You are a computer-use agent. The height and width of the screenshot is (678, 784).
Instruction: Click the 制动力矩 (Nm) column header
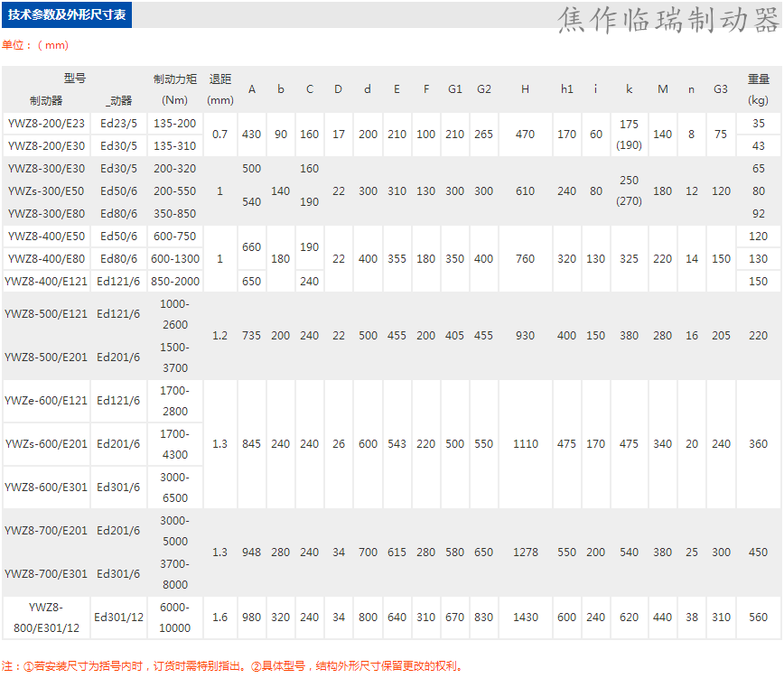click(x=175, y=89)
